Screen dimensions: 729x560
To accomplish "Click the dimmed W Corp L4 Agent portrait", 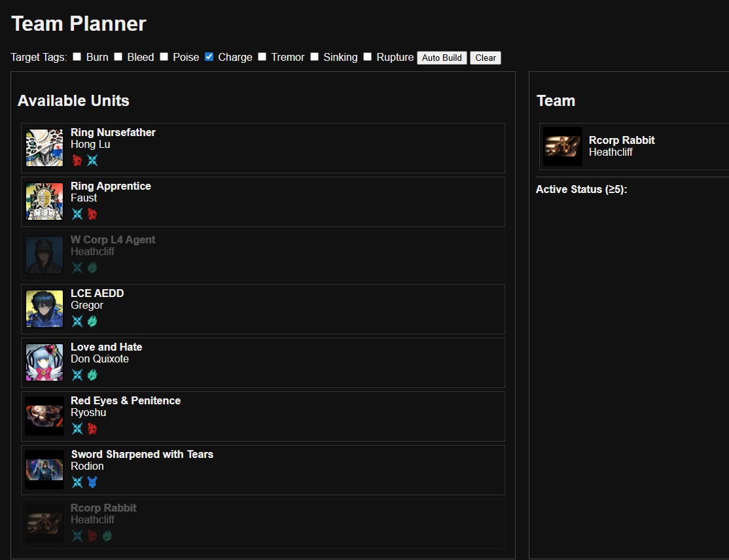I will tap(44, 255).
